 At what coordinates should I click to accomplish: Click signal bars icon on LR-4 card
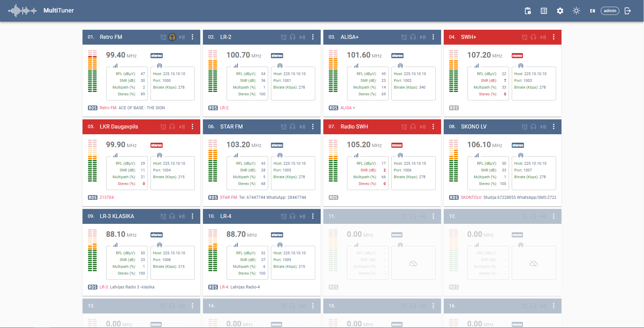click(x=236, y=245)
